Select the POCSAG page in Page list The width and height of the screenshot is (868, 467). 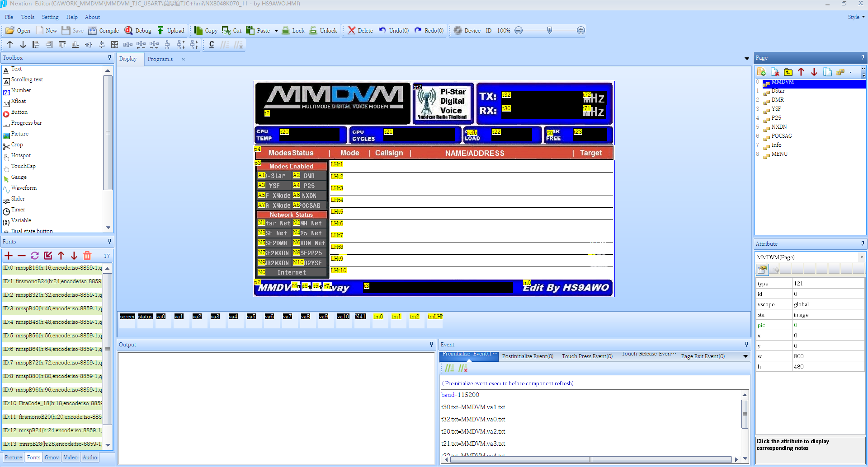point(781,136)
